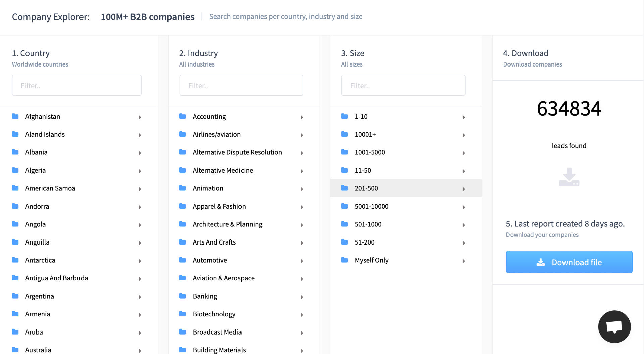Click the Argentina folder icon
This screenshot has height=354, width=644.
point(15,296)
